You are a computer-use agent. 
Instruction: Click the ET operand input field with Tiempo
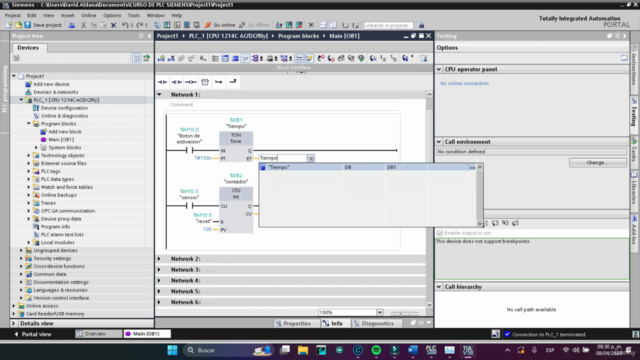[x=283, y=158]
